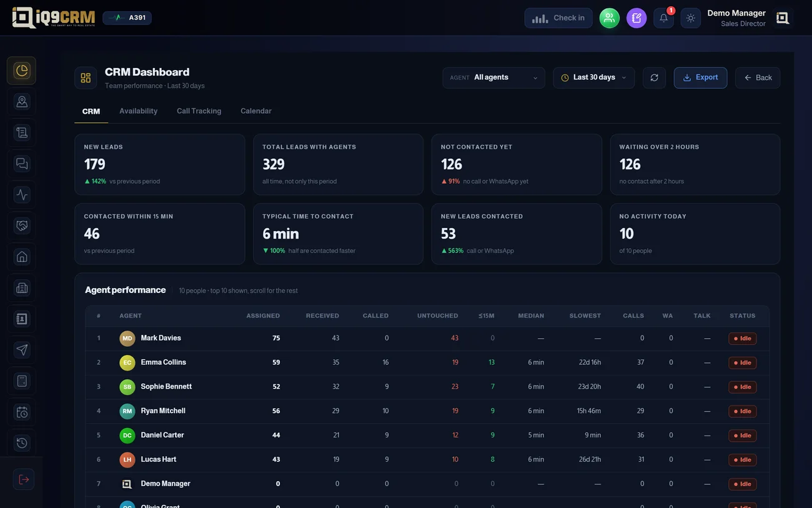Viewport: 812px width, 508px height.
Task: Open the notifications bell
Action: [x=664, y=18]
